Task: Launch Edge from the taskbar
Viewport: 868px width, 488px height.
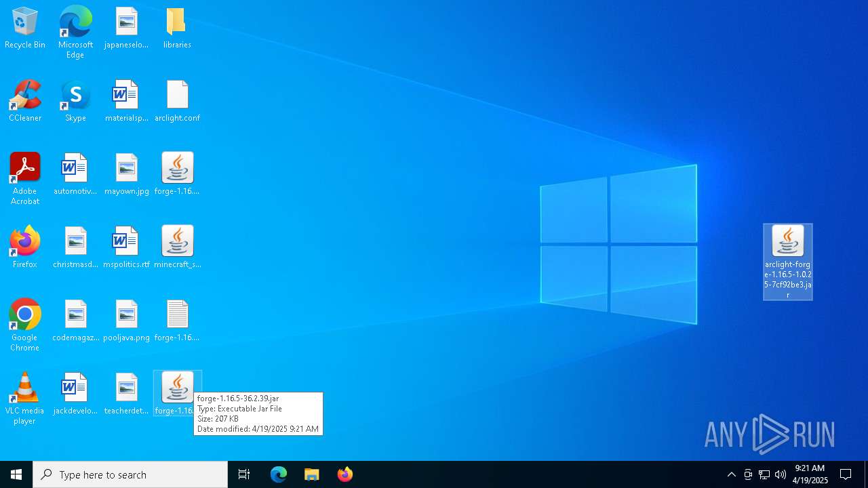Action: (x=279, y=474)
